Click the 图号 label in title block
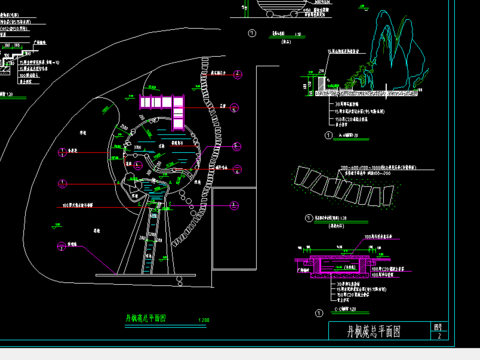Image resolution: width=480 pixels, height=360 pixels. [438, 327]
